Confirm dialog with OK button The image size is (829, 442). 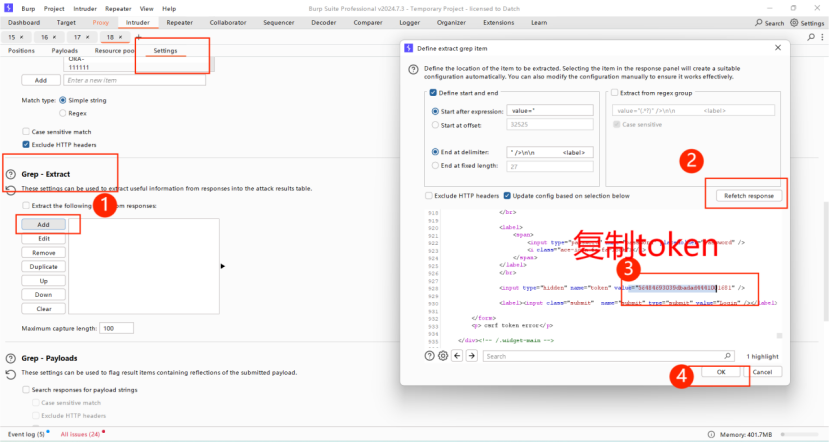tap(721, 372)
